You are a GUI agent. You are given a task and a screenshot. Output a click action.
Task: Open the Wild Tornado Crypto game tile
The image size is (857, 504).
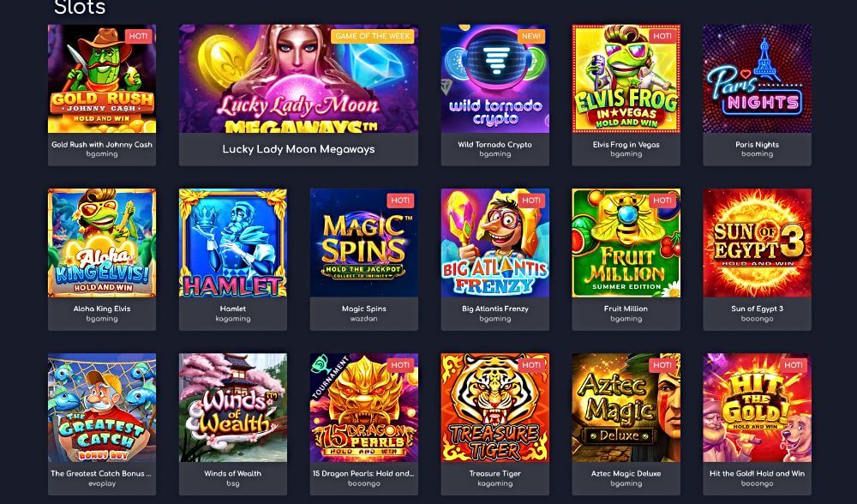click(495, 79)
